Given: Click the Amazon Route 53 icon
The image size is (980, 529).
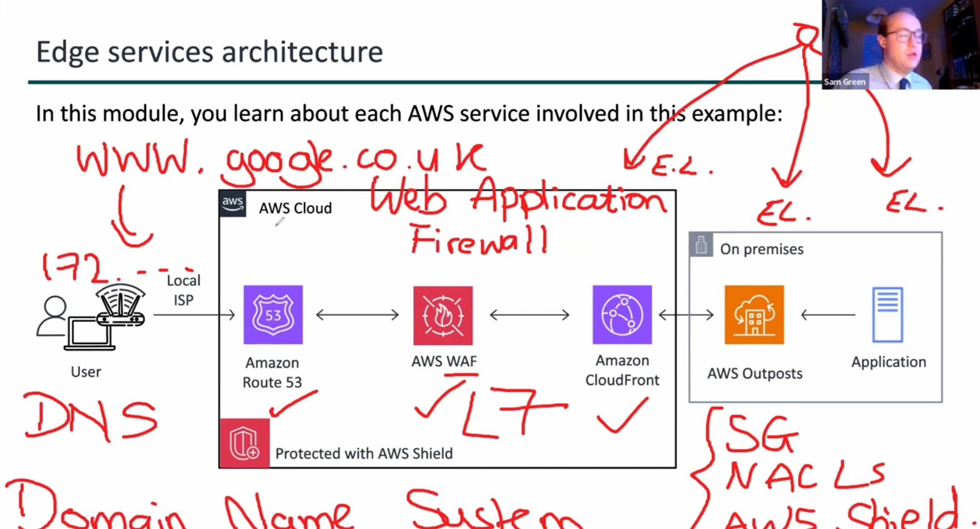Looking at the screenshot, I should [x=273, y=314].
